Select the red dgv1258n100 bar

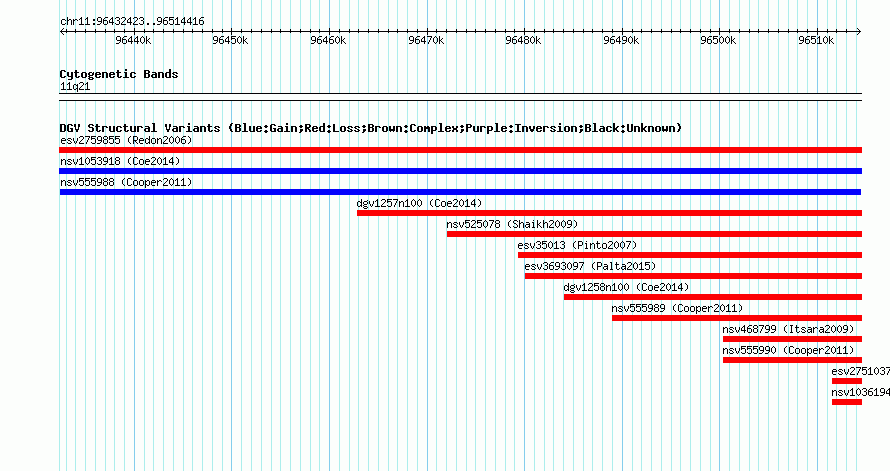click(713, 297)
